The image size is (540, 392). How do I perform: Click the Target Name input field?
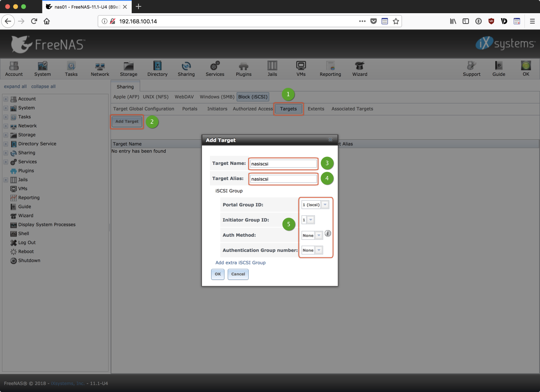[x=283, y=164]
